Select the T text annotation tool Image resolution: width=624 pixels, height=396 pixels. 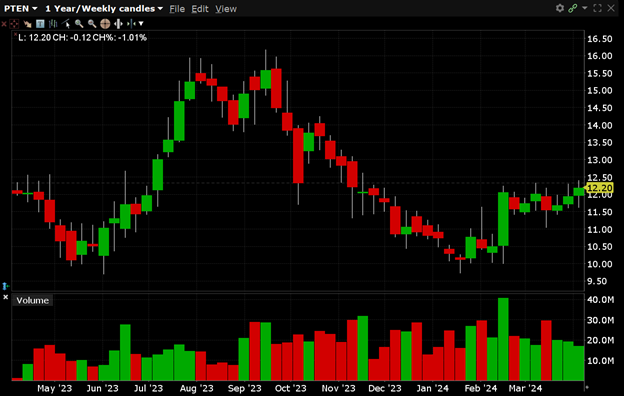tap(40, 24)
